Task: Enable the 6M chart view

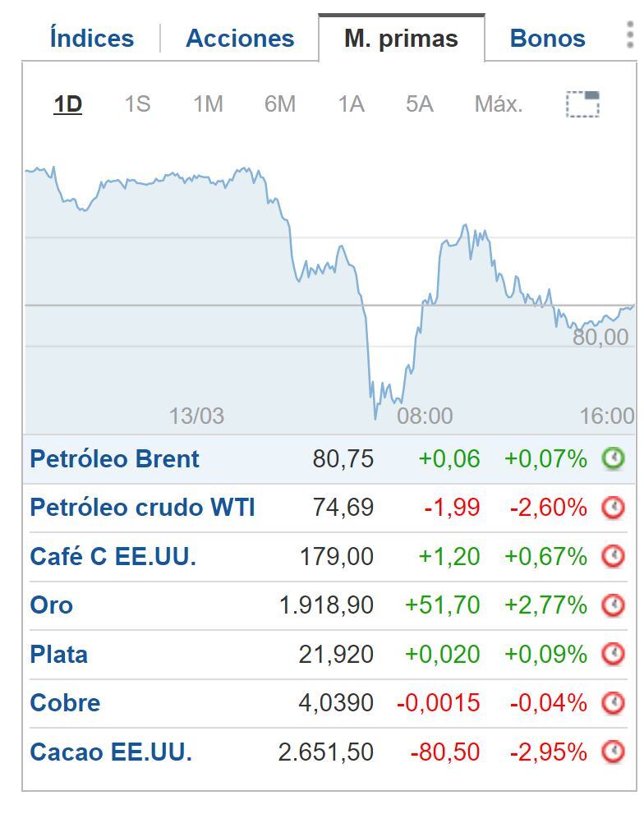Action: coord(279,104)
